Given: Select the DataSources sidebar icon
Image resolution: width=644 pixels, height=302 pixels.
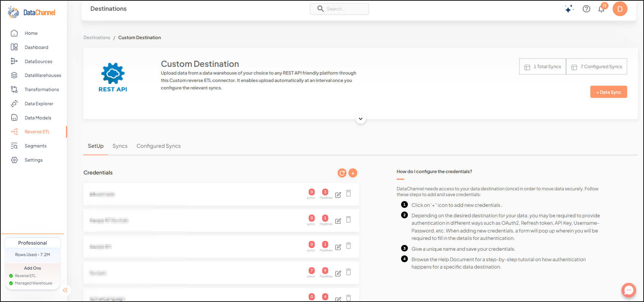Looking at the screenshot, I should 14,61.
